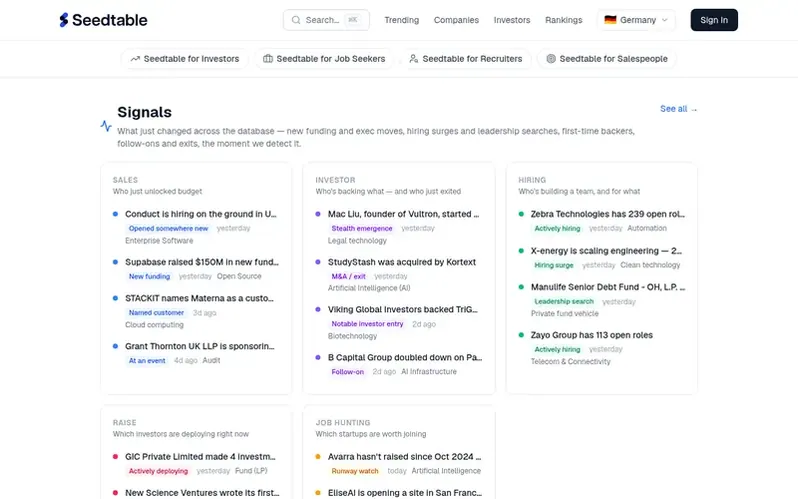Click the Legal technology category text
This screenshot has height=499, width=798.
click(357, 240)
